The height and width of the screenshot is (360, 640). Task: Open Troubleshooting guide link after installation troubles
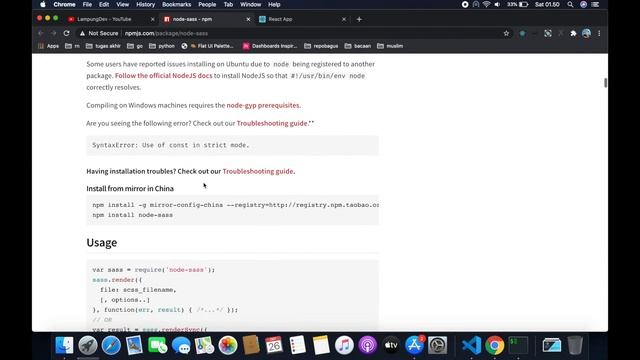(258, 171)
